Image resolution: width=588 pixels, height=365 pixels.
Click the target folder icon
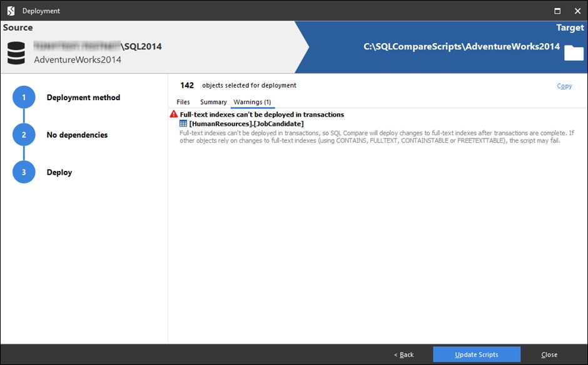click(x=573, y=53)
